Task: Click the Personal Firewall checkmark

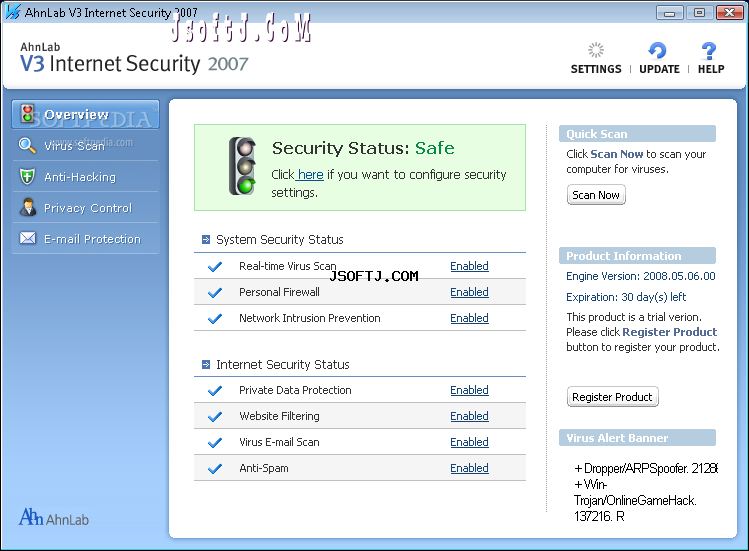Action: tap(215, 292)
